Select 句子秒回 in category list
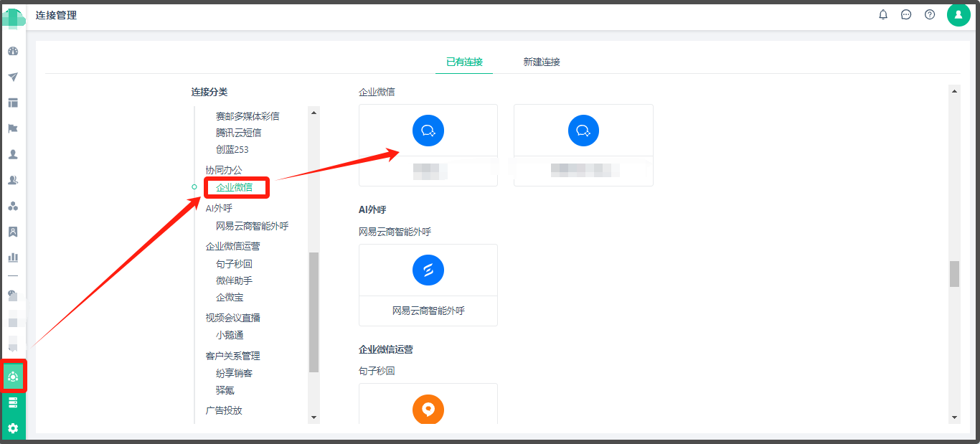This screenshot has height=444, width=980. point(235,264)
